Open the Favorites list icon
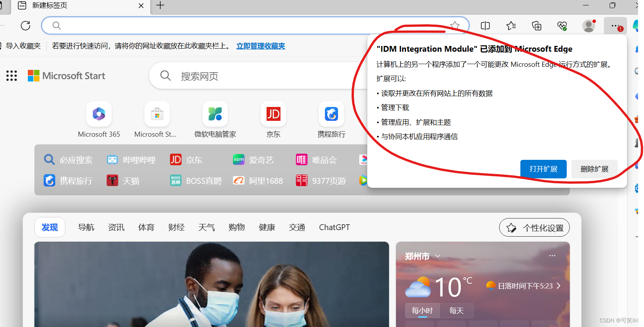Screen dimensions: 644x327 click(x=511, y=25)
